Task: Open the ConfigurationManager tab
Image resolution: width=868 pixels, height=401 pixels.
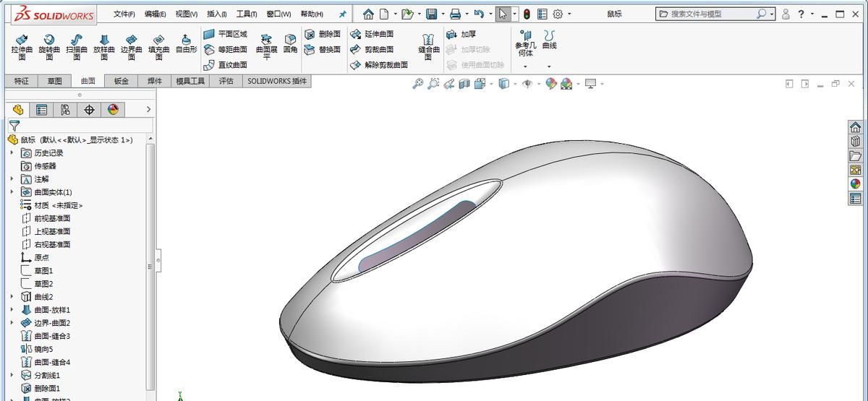Action: coord(66,110)
